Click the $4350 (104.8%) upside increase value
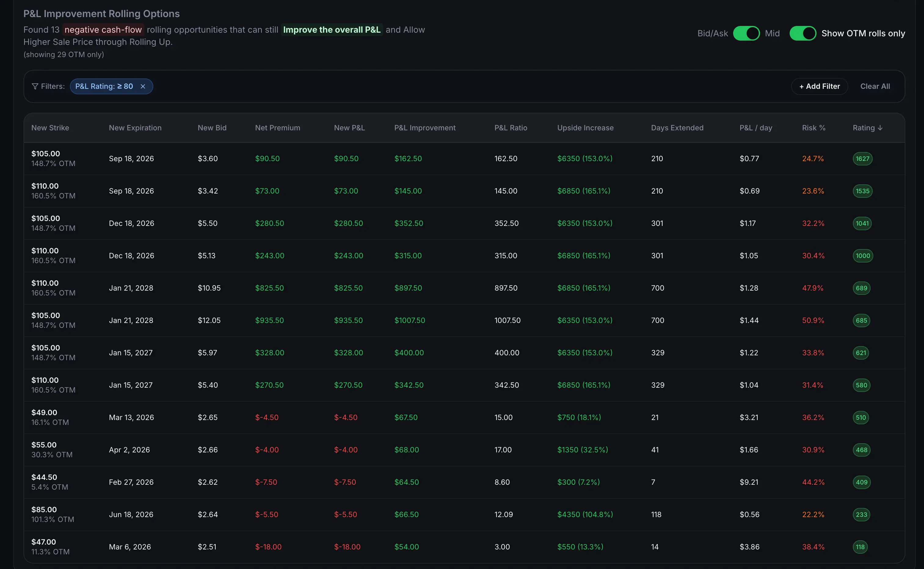924x569 pixels. coord(585,515)
